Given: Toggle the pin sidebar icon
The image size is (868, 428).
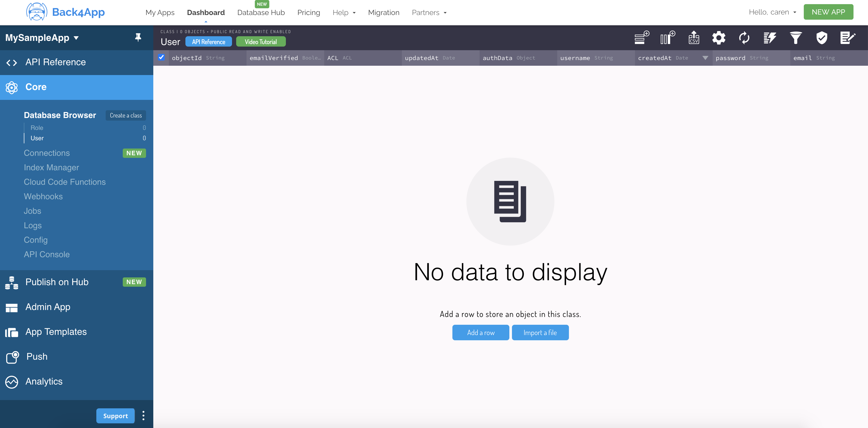Looking at the screenshot, I should click(138, 37).
